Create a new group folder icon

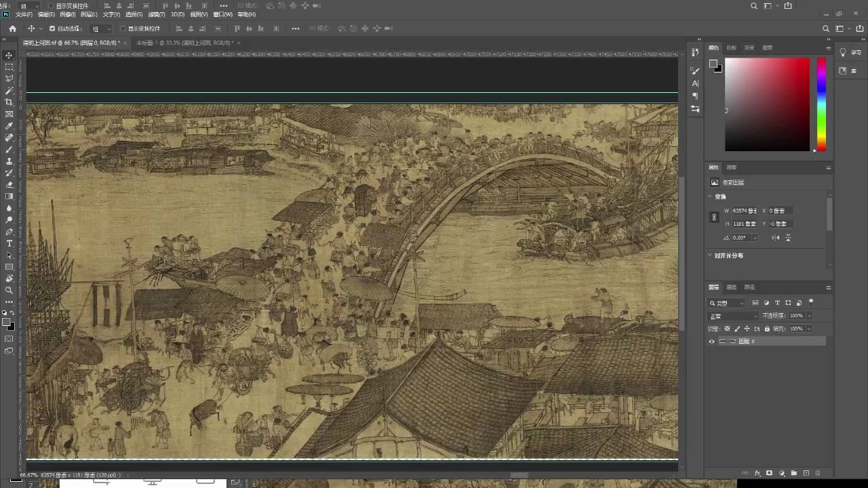click(794, 473)
